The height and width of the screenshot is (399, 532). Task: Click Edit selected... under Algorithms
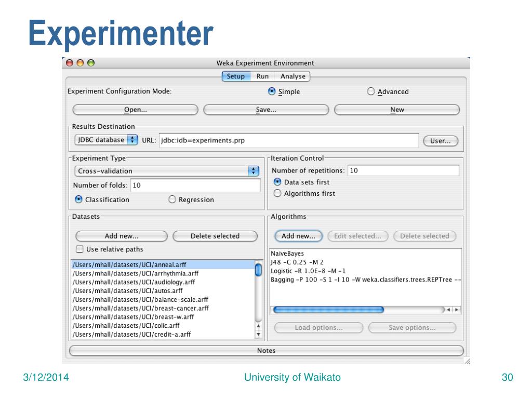click(357, 236)
